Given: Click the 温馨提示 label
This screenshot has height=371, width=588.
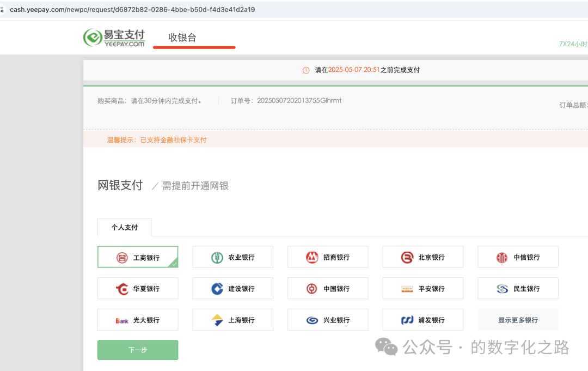Looking at the screenshot, I should coord(121,140).
